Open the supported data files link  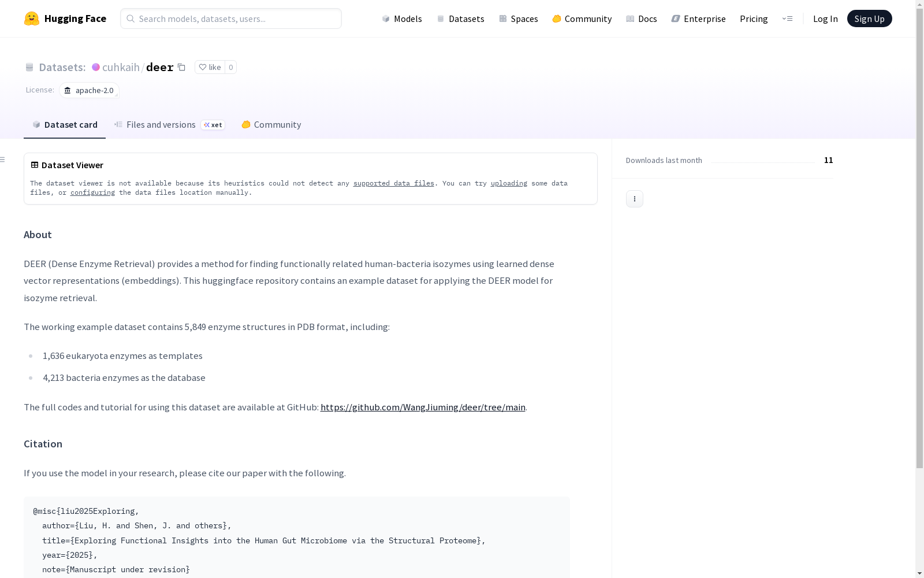394,183
